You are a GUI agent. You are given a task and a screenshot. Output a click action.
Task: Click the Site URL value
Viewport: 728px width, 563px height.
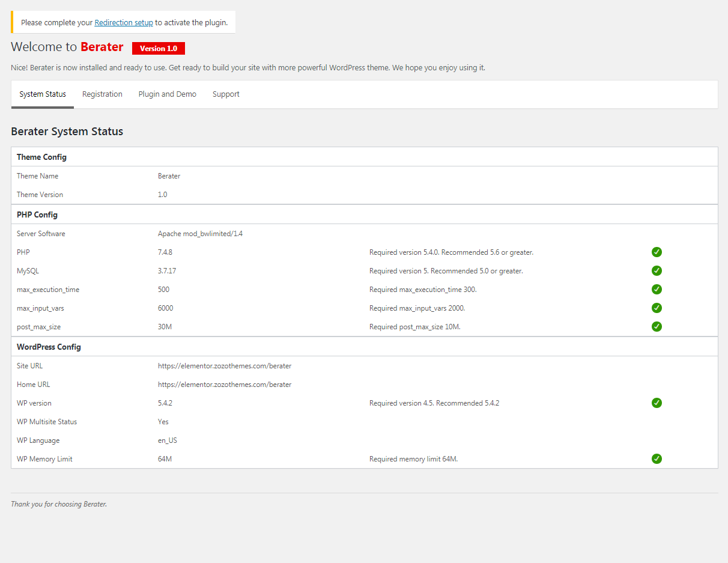225,366
